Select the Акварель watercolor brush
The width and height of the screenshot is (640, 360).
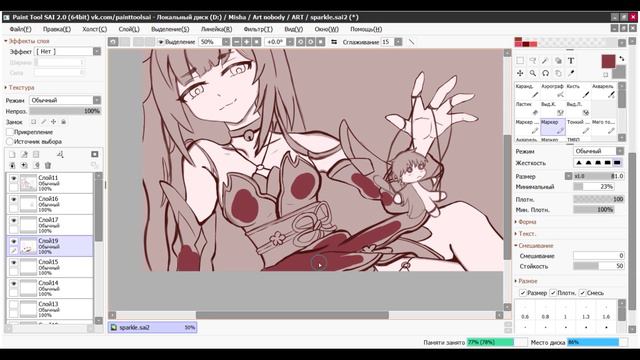pos(603,91)
